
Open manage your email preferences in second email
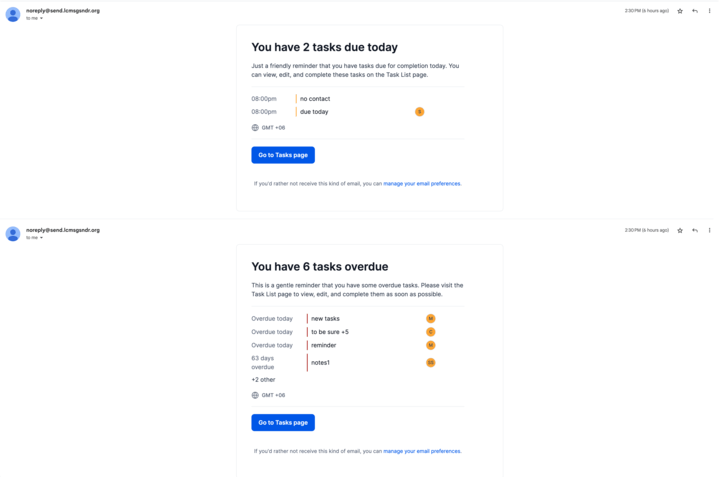[422, 451]
